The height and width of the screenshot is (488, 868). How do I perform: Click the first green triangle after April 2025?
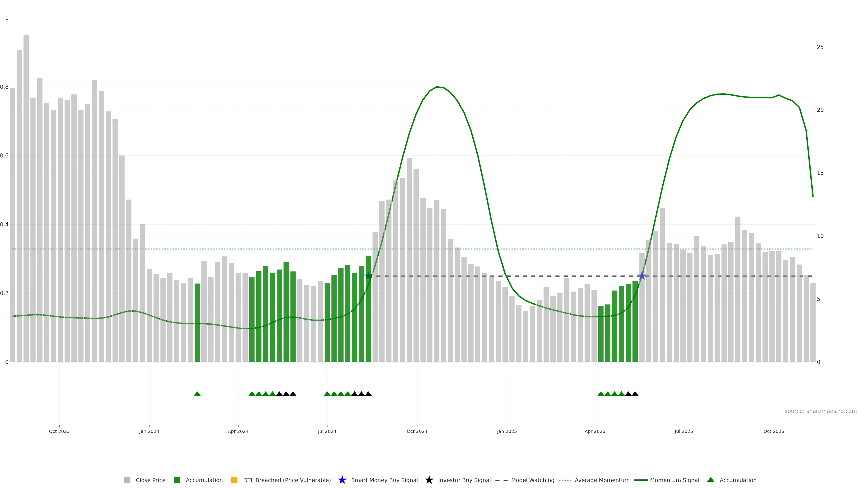click(x=601, y=394)
